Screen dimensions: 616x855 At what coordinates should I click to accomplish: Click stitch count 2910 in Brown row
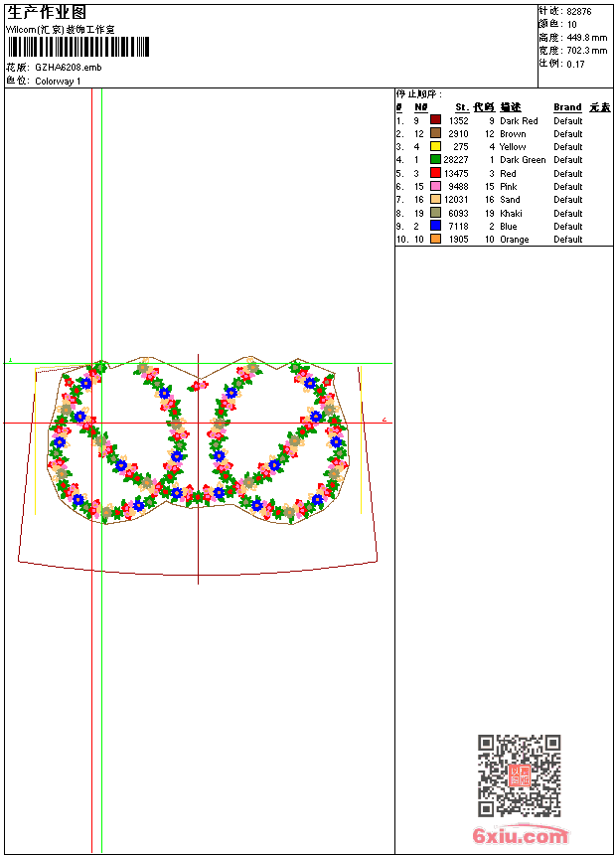click(458, 133)
